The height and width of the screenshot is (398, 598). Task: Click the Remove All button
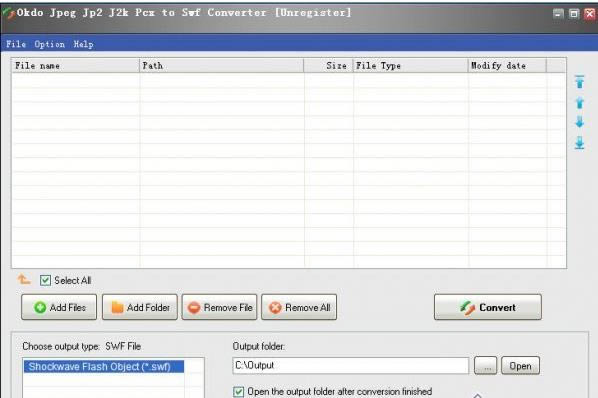(x=299, y=307)
